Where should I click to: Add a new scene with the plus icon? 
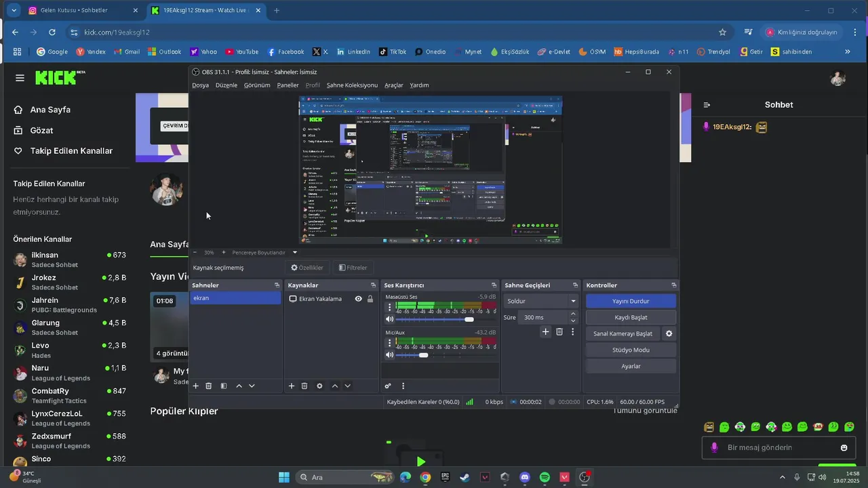(x=196, y=386)
